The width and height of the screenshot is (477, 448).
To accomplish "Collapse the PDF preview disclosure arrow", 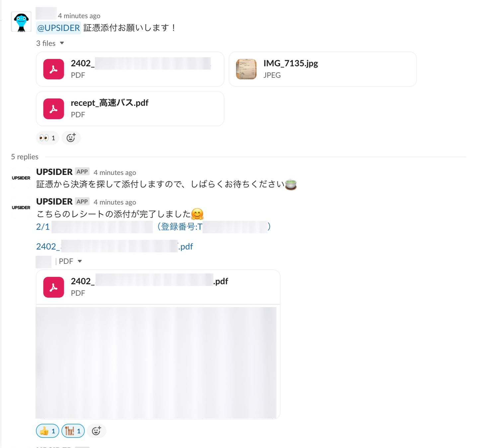I will tap(80, 261).
